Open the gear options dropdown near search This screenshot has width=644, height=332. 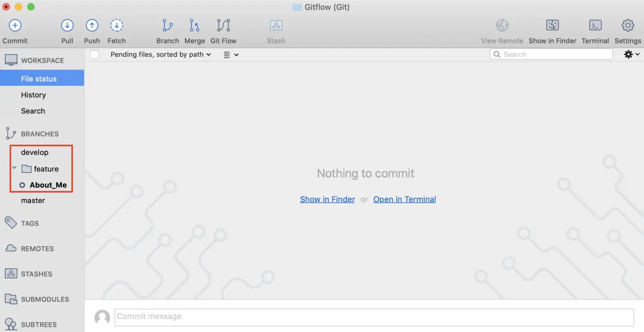pyautogui.click(x=632, y=54)
